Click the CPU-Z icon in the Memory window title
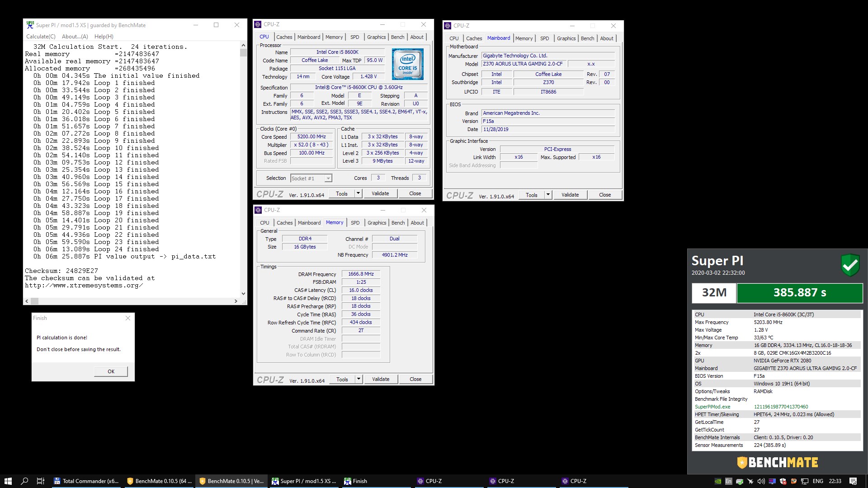The width and height of the screenshot is (868, 488). [258, 210]
